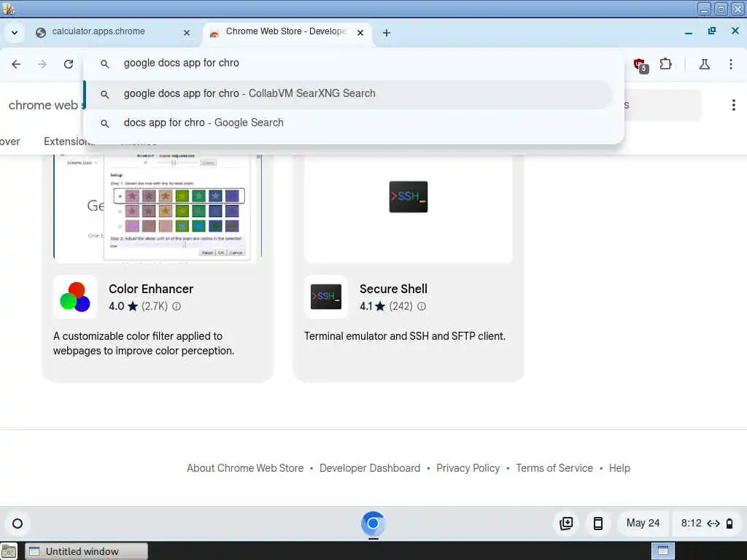Open the Extensions category tab

pos(69,141)
